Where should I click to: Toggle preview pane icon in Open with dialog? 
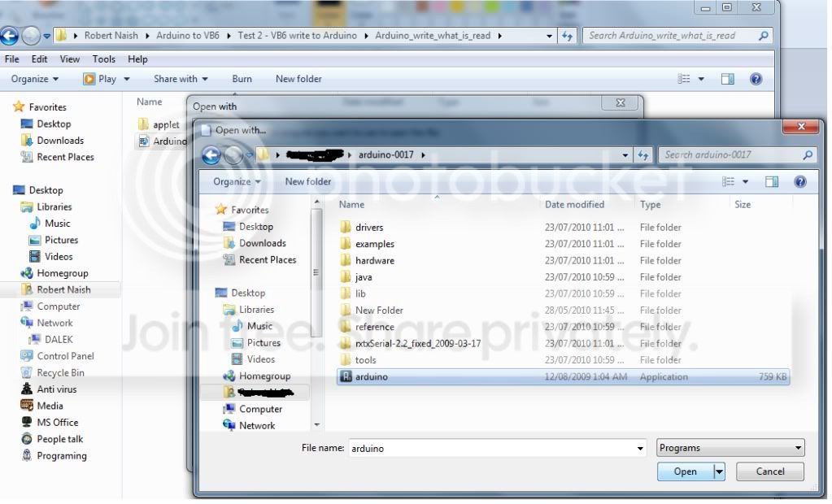pos(772,182)
